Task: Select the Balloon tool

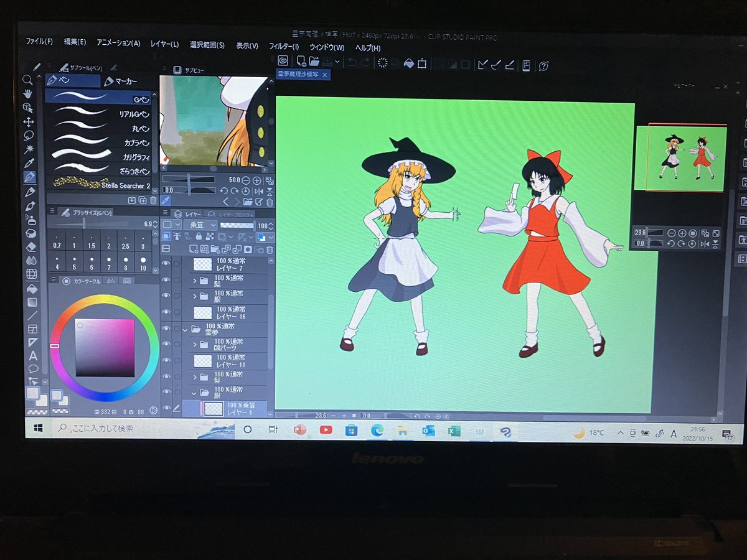Action: 32,368
